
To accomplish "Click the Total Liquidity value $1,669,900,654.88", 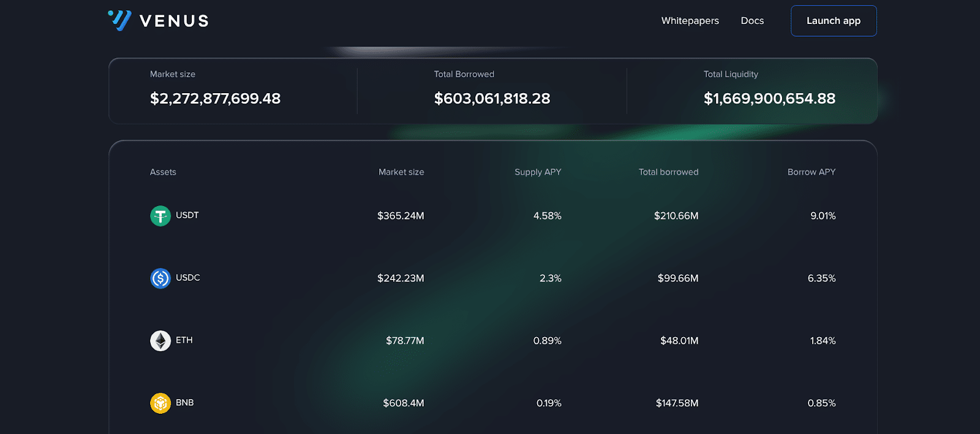I will coord(769,99).
